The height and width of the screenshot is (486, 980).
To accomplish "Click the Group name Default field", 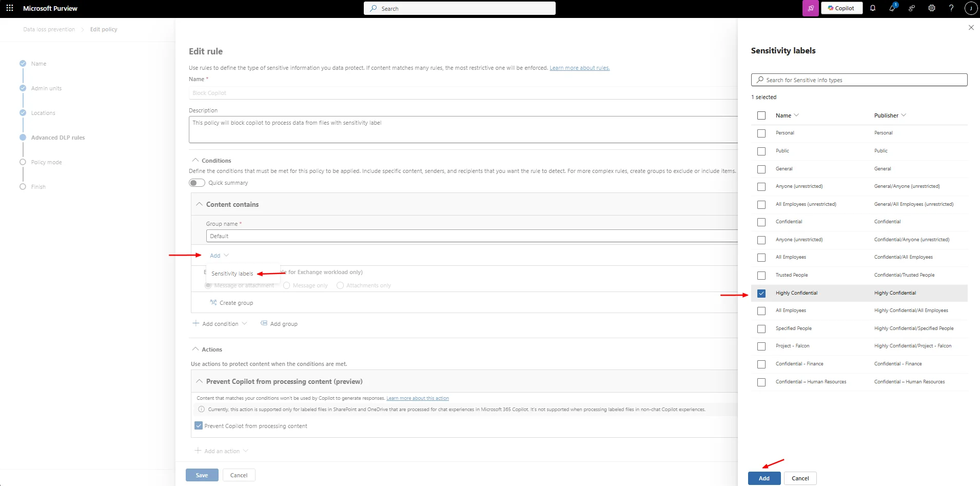I will pos(472,236).
